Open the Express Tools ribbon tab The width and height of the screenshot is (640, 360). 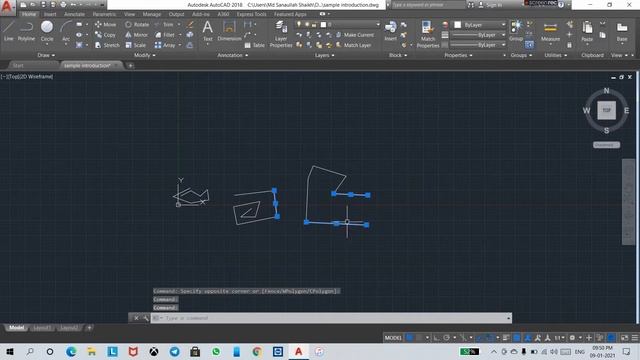pos(251,14)
